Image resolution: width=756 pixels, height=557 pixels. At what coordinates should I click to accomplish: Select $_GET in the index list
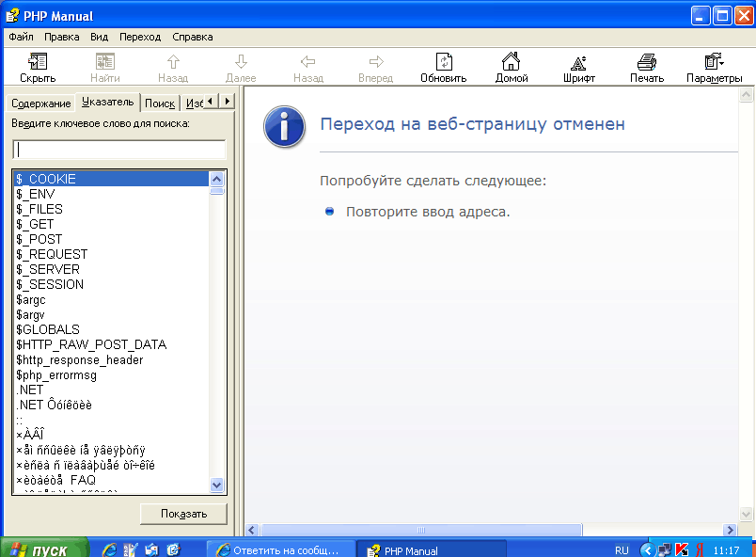pos(111,224)
